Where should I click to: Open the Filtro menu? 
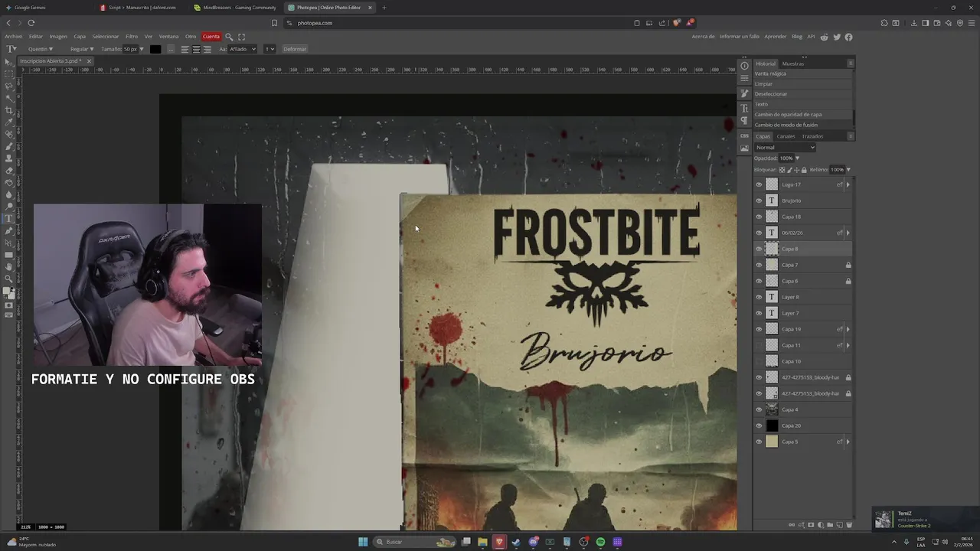[x=132, y=37]
